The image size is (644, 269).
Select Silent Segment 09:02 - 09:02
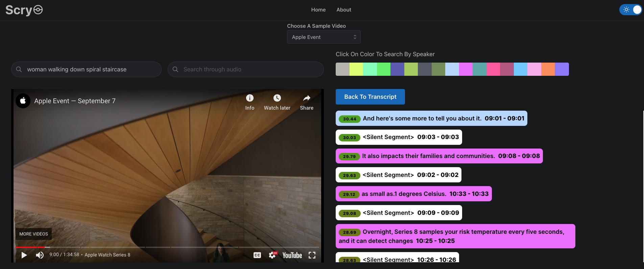coord(399,175)
